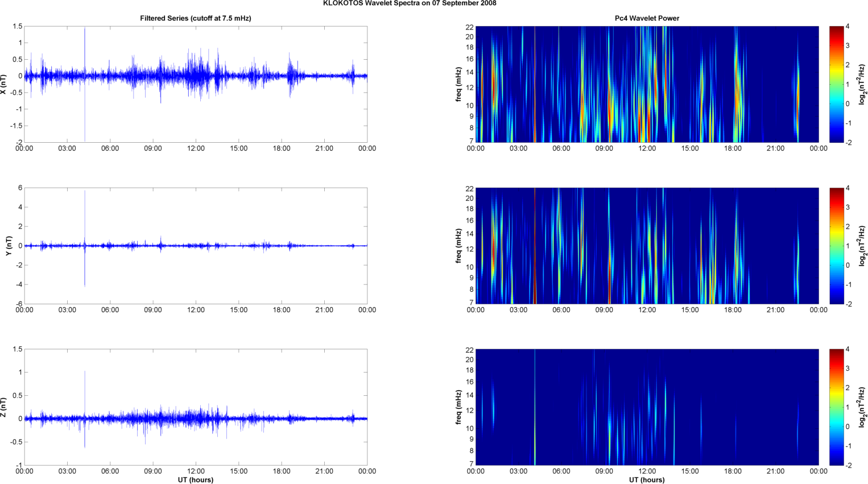Click the "06:00" tick under the Z series
Viewport: 868px width, 484px height.
(110, 471)
